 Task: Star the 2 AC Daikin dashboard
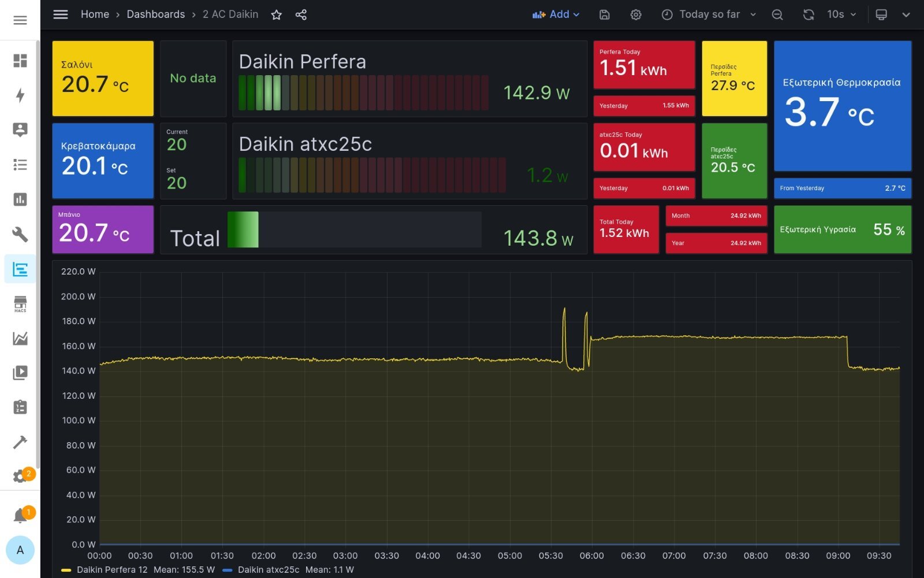coord(276,15)
